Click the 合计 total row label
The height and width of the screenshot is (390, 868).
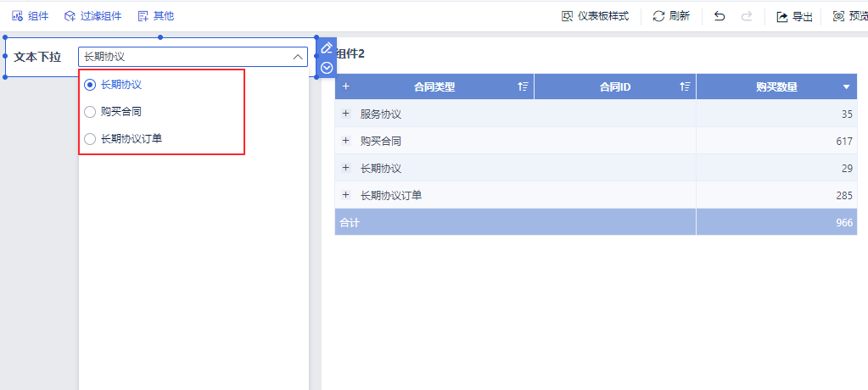pyautogui.click(x=350, y=222)
